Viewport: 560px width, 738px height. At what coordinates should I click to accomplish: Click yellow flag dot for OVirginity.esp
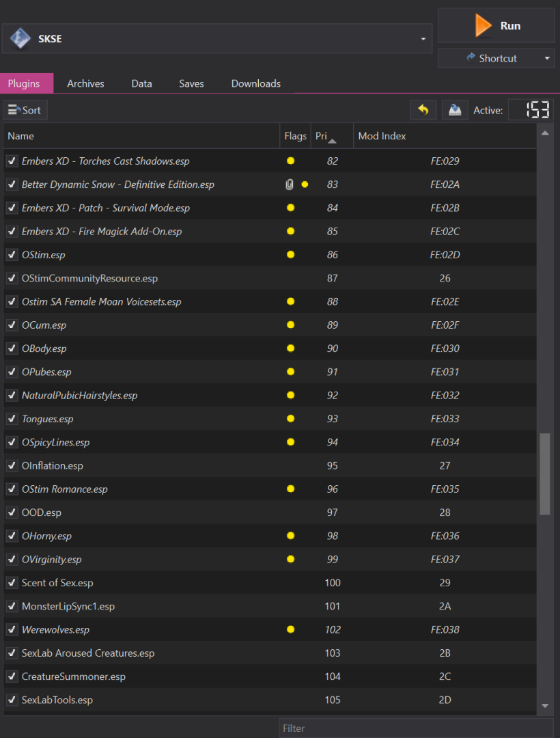[x=290, y=559]
